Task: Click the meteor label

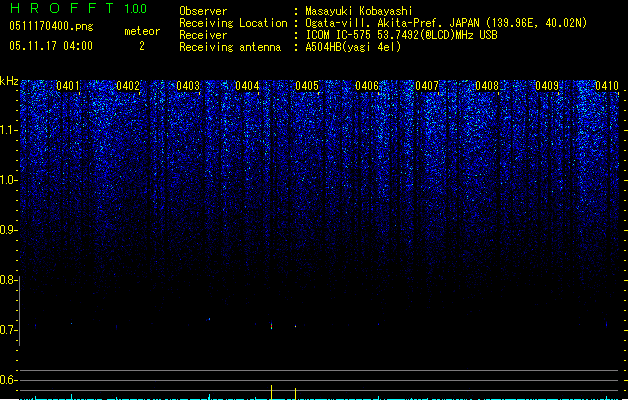Action: coord(142,31)
